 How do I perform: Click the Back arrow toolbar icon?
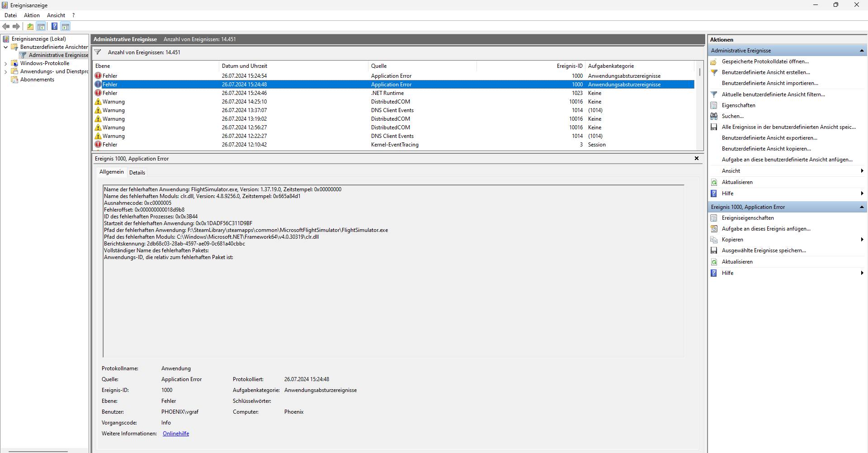coord(6,26)
